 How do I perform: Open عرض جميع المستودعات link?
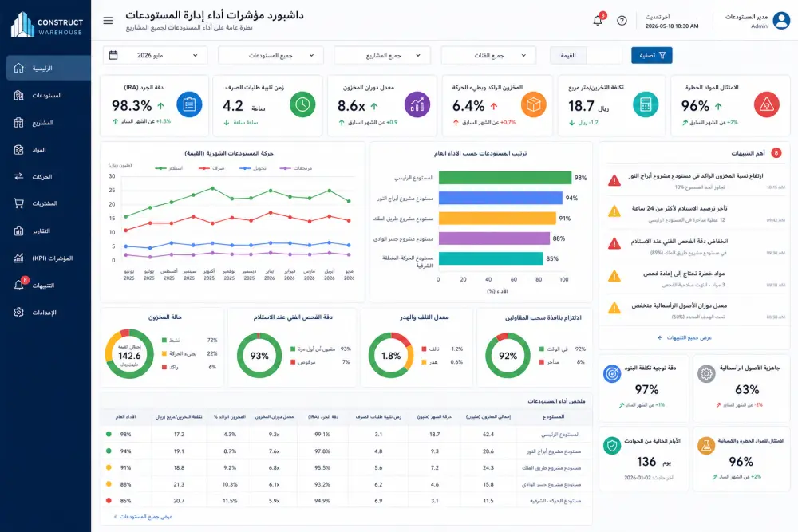point(144,517)
